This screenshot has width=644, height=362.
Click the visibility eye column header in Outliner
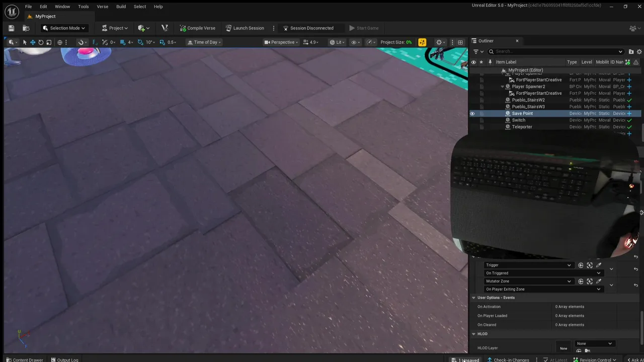click(x=473, y=62)
